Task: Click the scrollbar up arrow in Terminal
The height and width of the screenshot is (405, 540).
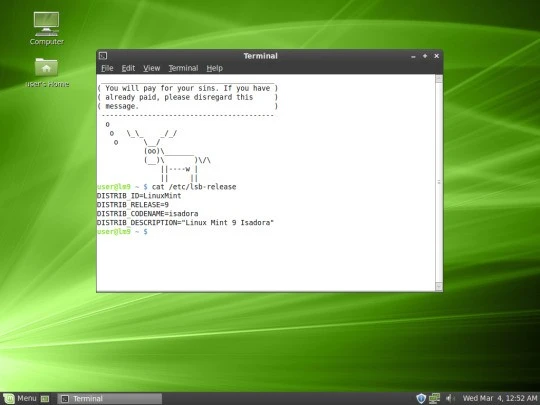Action: [x=439, y=79]
